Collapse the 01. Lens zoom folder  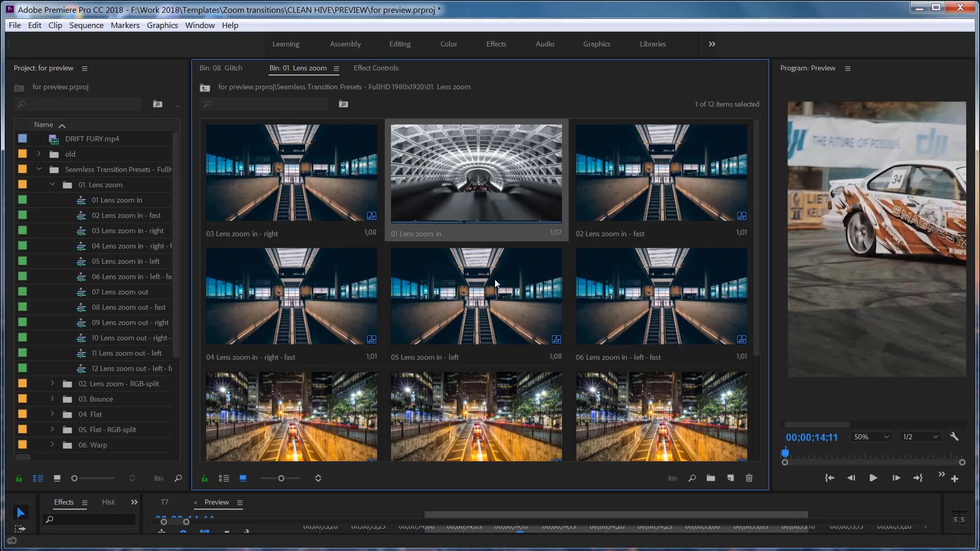tap(52, 185)
